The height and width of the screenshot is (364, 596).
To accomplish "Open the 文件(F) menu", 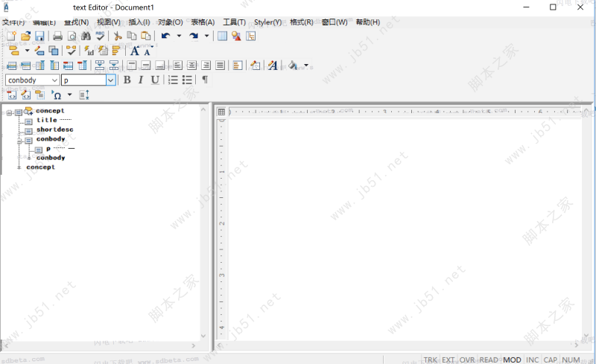I will pyautogui.click(x=13, y=22).
